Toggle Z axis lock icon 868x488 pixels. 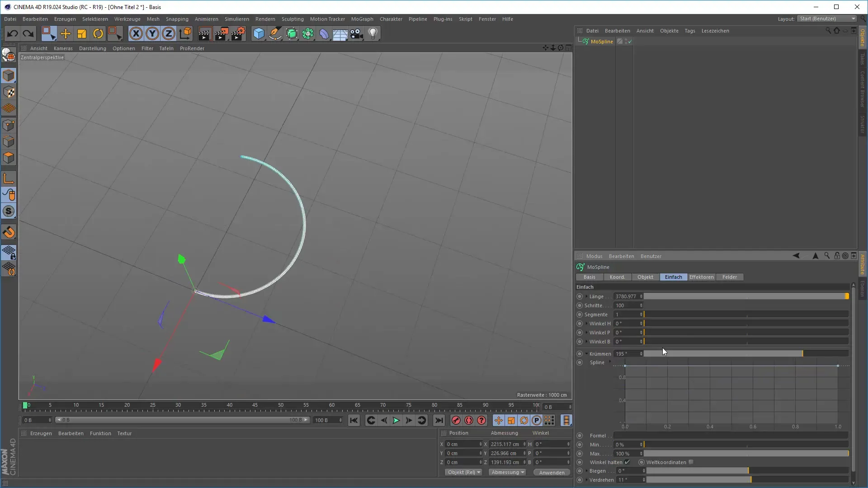[x=169, y=33]
